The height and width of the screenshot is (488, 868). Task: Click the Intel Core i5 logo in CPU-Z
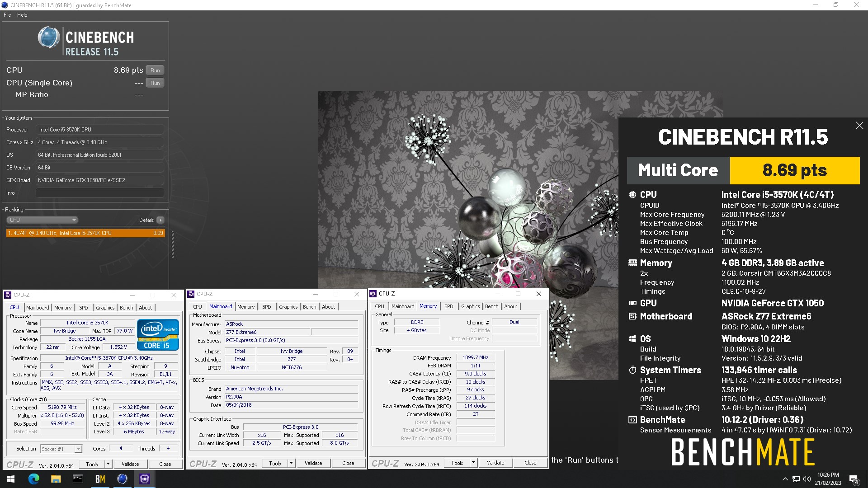click(x=158, y=335)
